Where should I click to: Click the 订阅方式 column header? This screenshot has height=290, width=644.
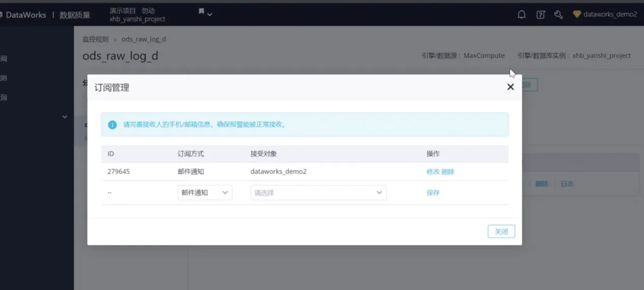(x=191, y=154)
